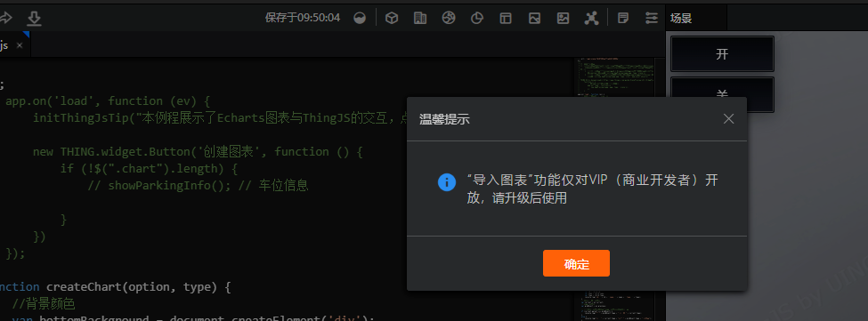Viewport: 868px width, 321px height.
Task: Click the if (!$(".chart").length) line
Action: (x=149, y=169)
